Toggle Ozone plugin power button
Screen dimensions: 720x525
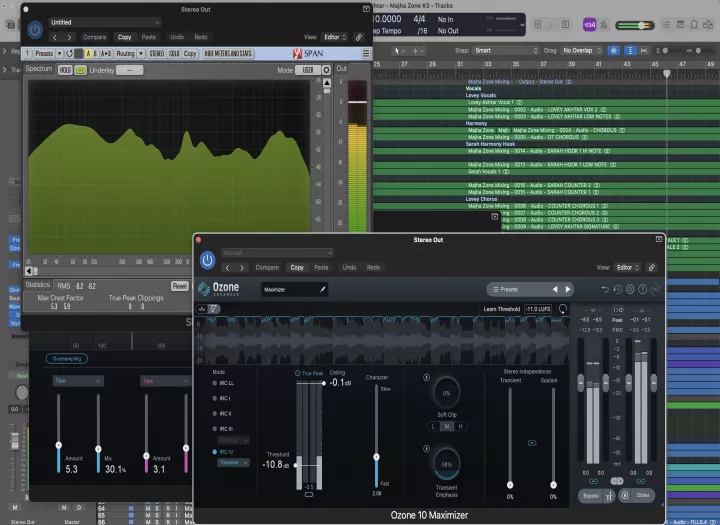[208, 260]
